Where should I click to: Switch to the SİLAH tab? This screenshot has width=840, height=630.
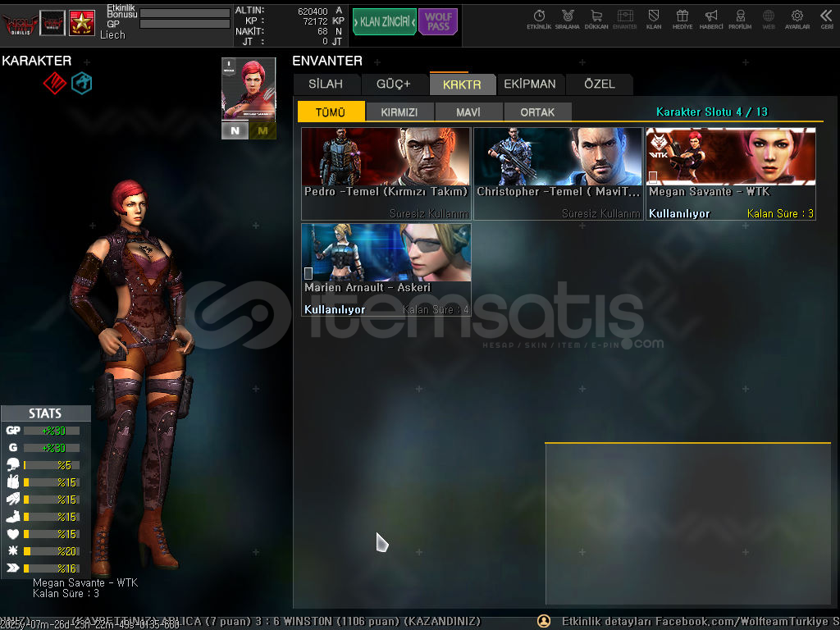click(326, 84)
